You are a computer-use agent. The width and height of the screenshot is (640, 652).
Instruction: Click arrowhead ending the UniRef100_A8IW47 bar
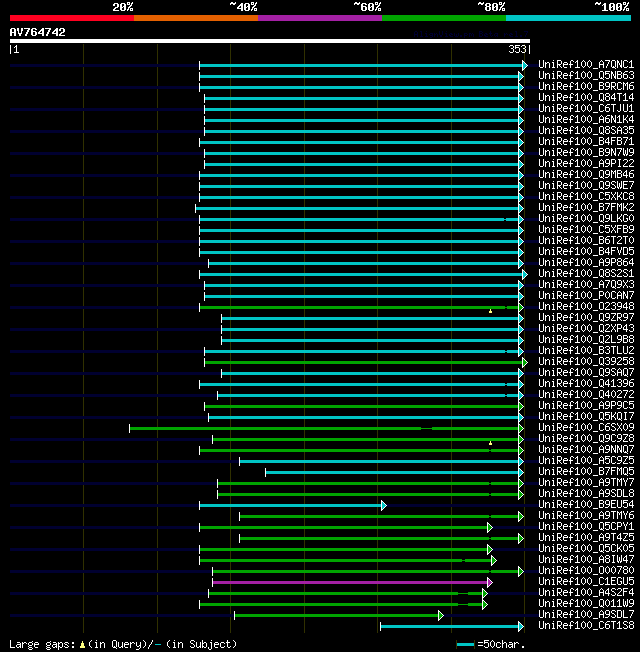(494, 561)
